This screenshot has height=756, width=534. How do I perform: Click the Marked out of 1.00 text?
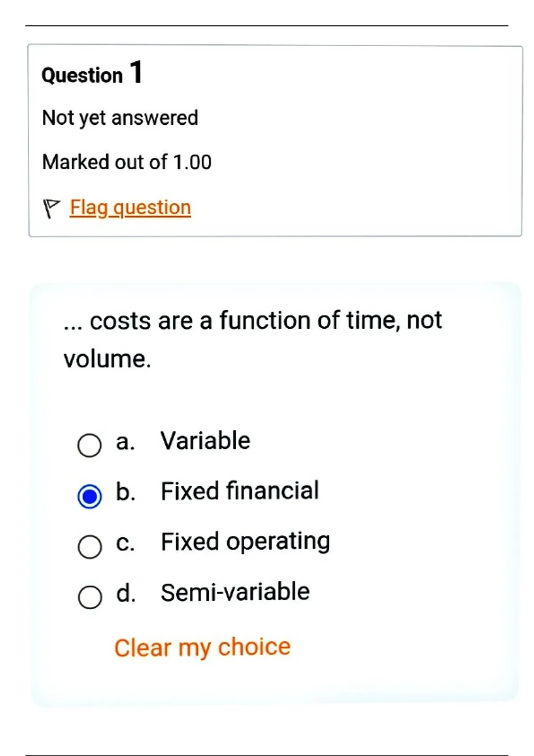point(127,162)
